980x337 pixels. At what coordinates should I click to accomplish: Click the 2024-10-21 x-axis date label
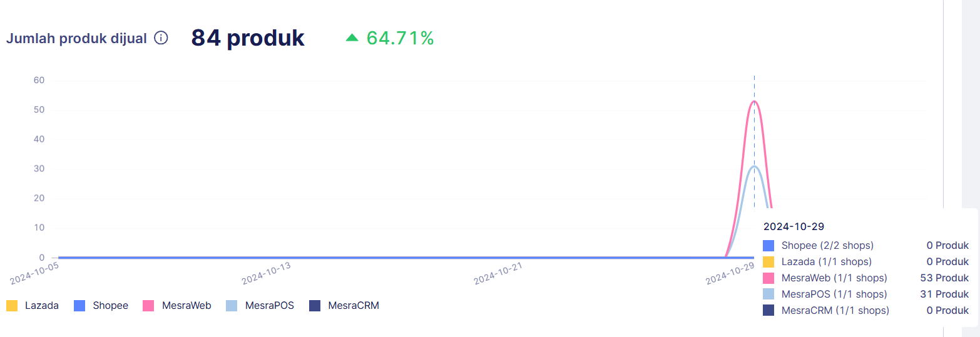click(x=498, y=273)
